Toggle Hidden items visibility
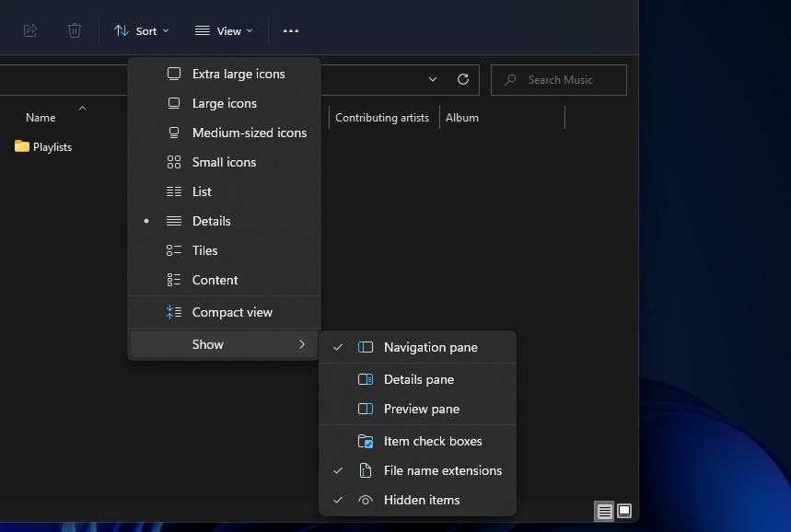This screenshot has height=532, width=791. [x=421, y=500]
